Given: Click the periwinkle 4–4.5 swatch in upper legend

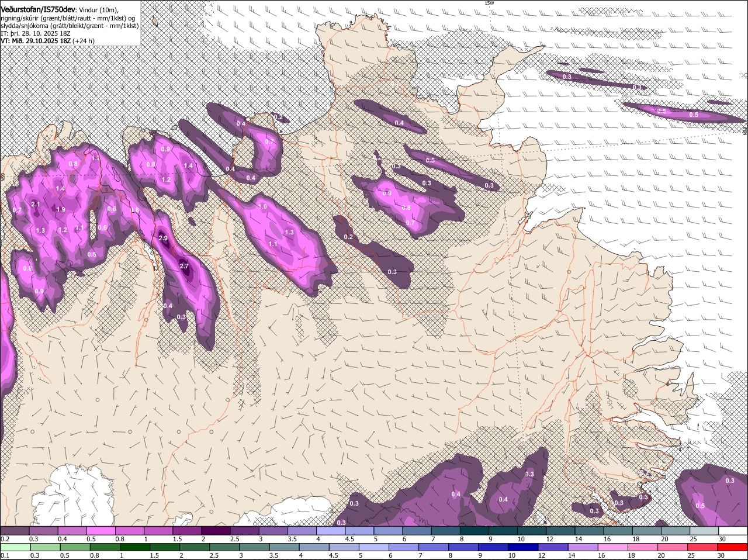Looking at the screenshot, I should click(x=331, y=531).
